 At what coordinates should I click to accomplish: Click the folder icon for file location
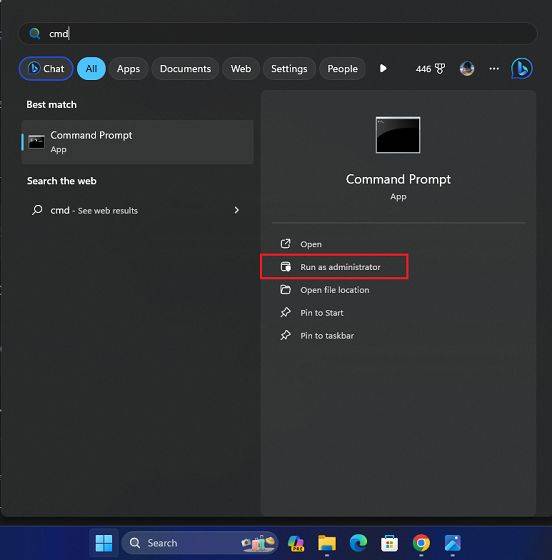pyautogui.click(x=285, y=290)
